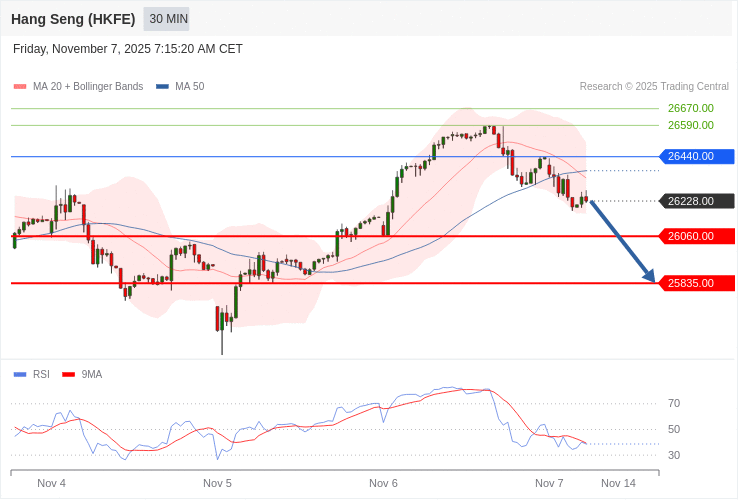This screenshot has height=500, width=738.
Task: Click the blue MA 50 legend swatch
Action: [x=162, y=87]
